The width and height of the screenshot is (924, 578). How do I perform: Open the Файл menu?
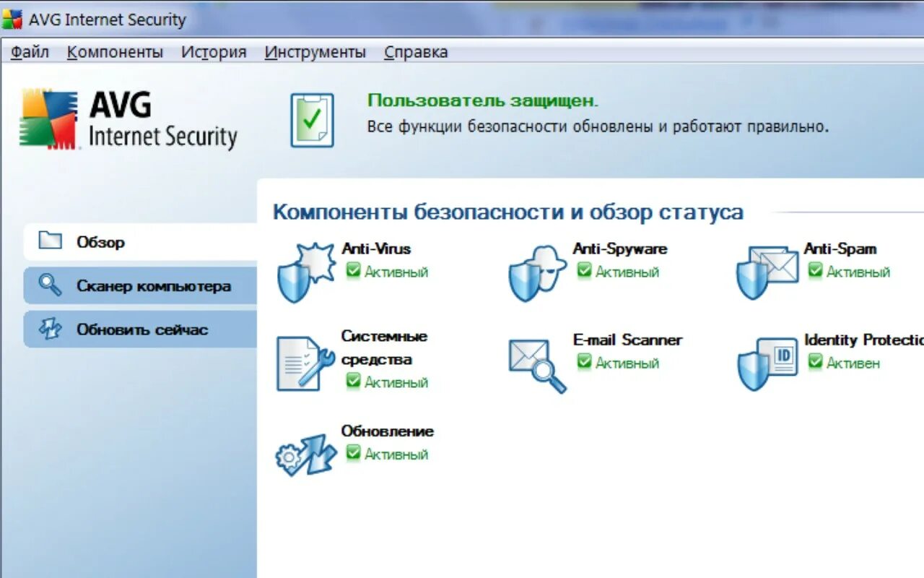30,52
